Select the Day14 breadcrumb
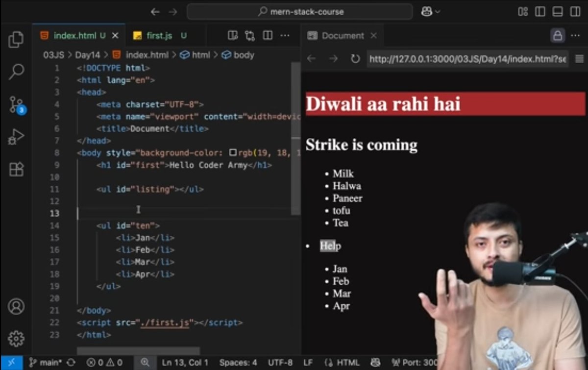 pos(87,55)
